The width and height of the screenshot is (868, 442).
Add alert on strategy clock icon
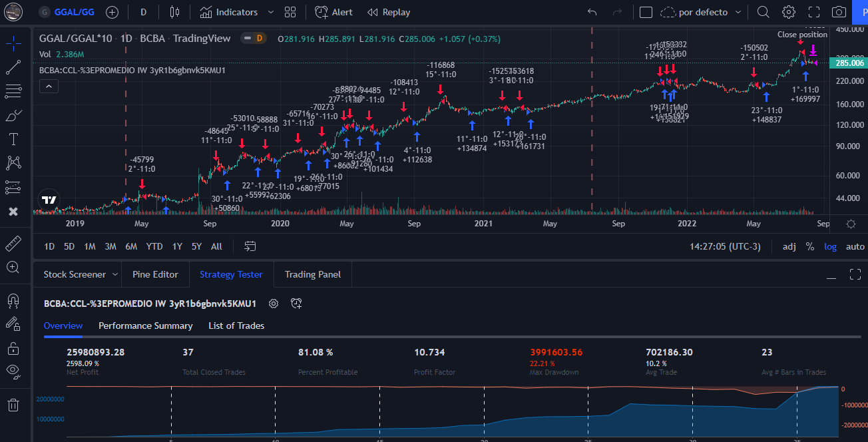click(296, 304)
